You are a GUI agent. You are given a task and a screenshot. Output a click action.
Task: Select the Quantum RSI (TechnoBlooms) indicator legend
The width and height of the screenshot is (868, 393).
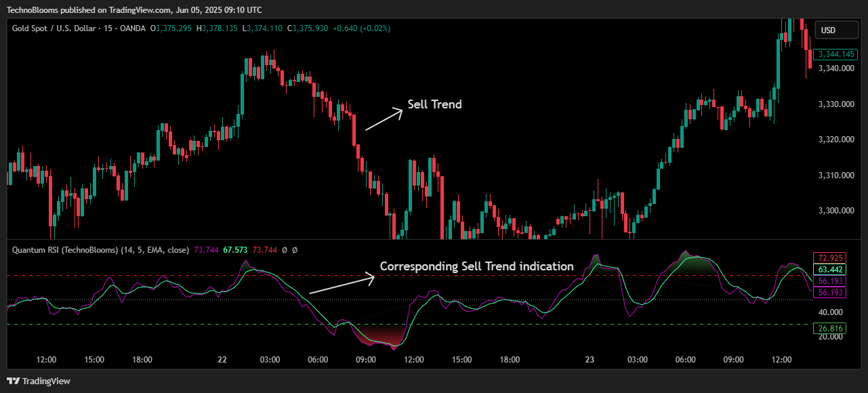click(x=100, y=250)
